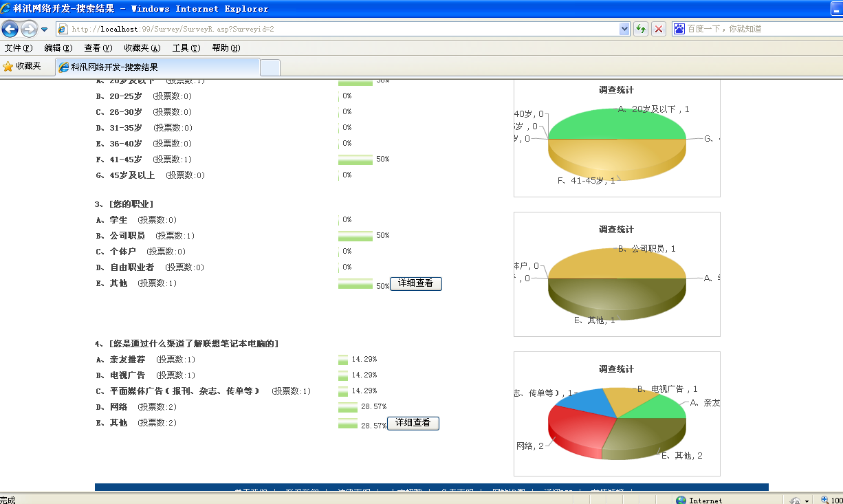Expand the address bar history dropdown
Image resolution: width=843 pixels, height=504 pixels.
[624, 29]
